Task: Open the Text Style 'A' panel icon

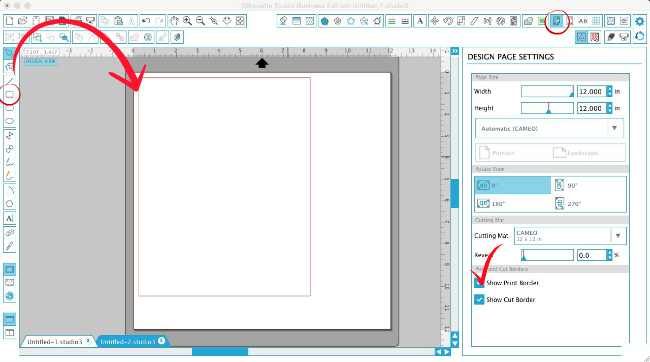Action: pyautogui.click(x=420, y=21)
